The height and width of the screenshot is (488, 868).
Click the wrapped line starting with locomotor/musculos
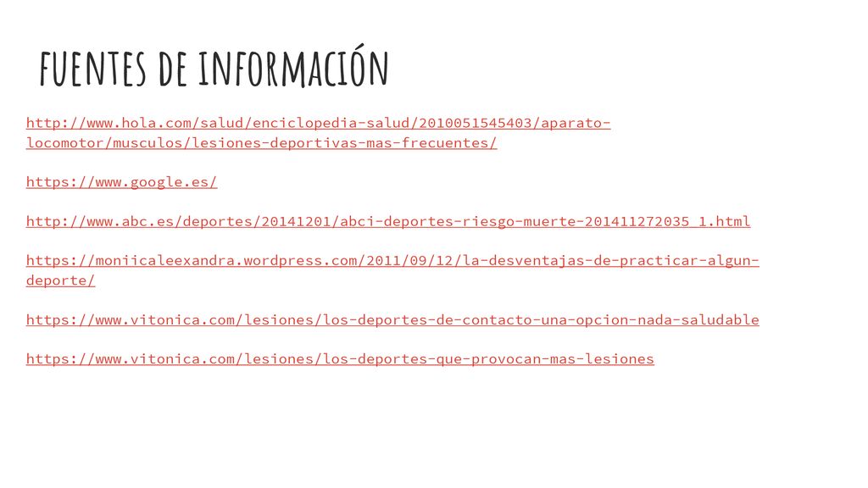[261, 142]
